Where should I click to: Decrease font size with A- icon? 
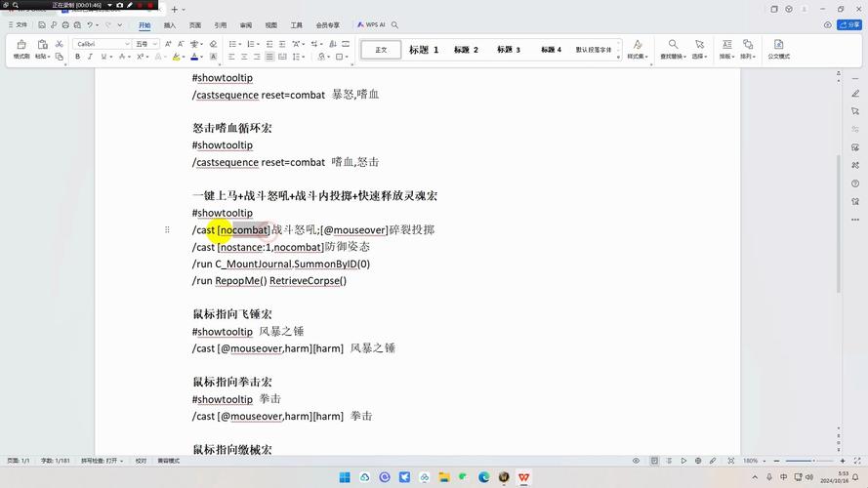pyautogui.click(x=181, y=44)
